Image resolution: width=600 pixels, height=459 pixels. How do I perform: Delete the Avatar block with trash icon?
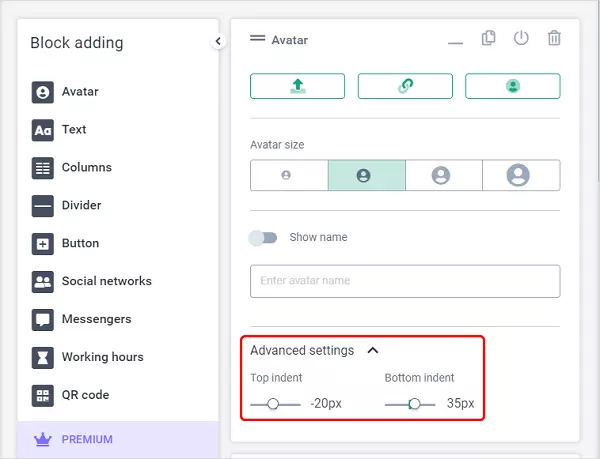554,39
